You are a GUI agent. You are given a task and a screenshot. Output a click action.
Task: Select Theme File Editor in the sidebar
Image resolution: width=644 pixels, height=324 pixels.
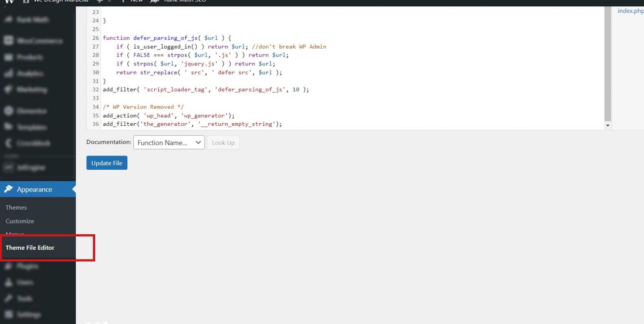click(x=30, y=248)
